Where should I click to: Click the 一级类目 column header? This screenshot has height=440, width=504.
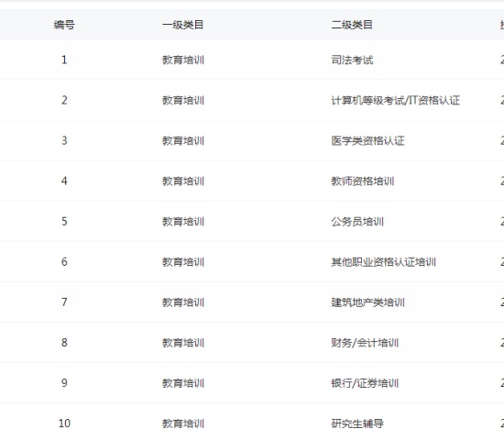(182, 25)
